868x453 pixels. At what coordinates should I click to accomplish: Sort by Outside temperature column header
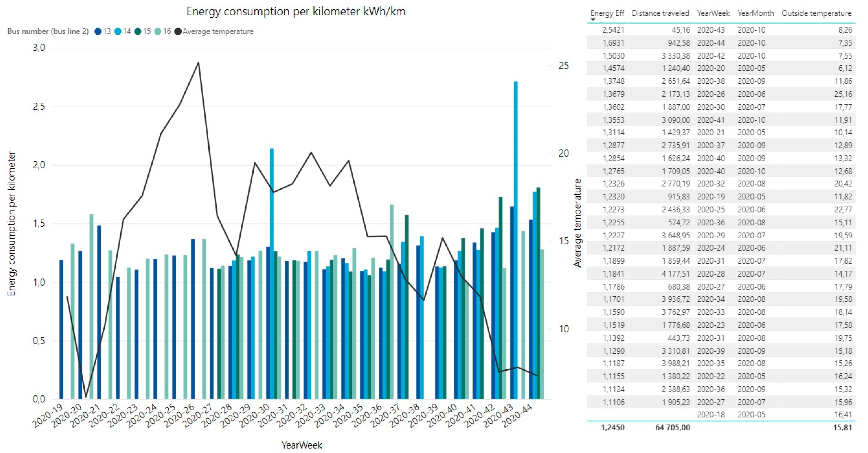816,13
